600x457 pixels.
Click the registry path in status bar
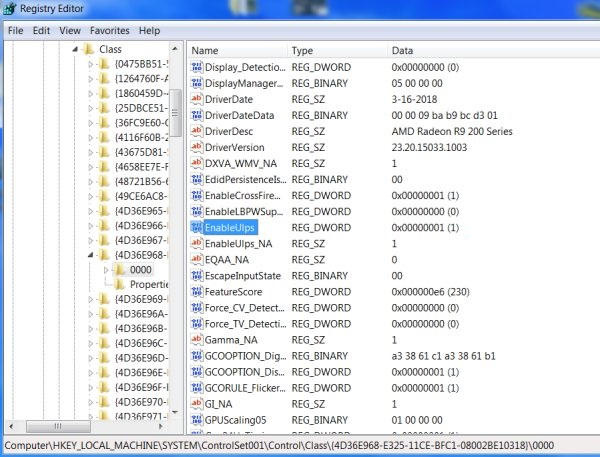pyautogui.click(x=279, y=446)
